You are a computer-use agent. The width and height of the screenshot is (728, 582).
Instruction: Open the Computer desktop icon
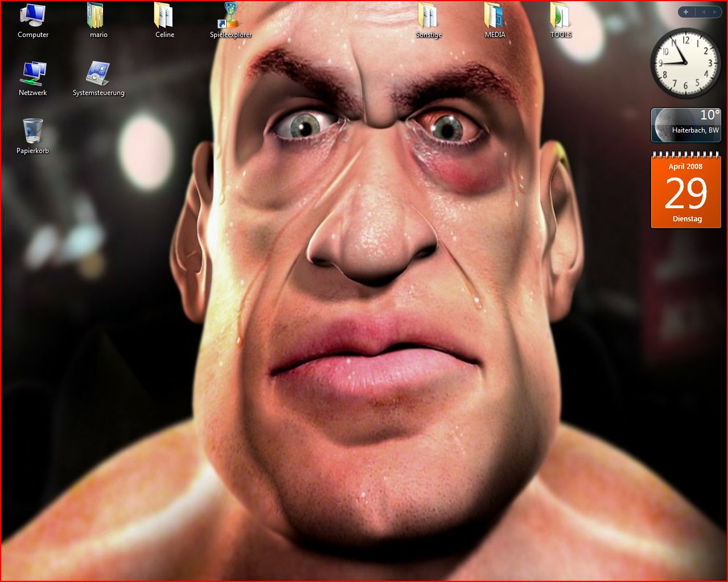[x=32, y=16]
